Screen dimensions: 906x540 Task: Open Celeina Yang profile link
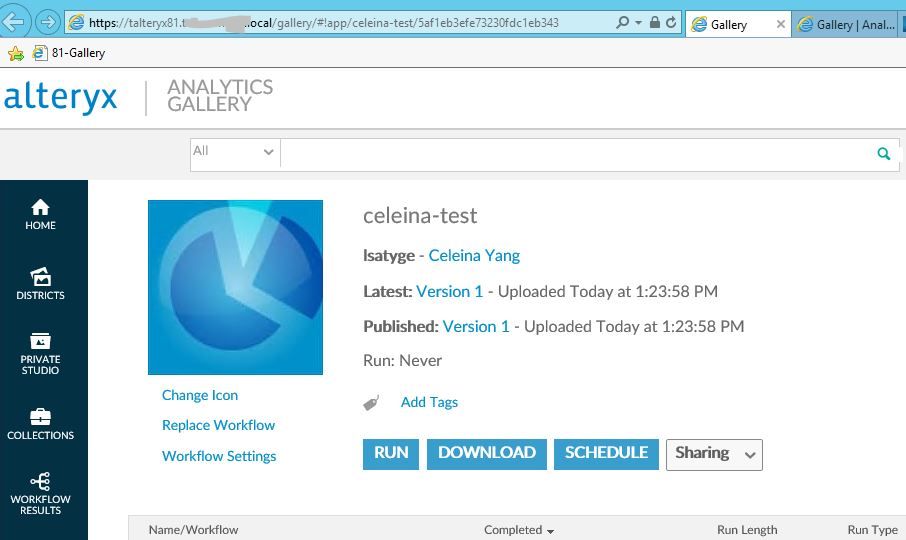474,255
